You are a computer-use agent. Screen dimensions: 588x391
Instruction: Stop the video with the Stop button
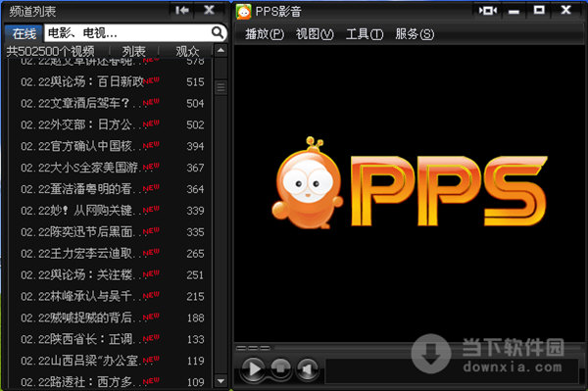(280, 368)
